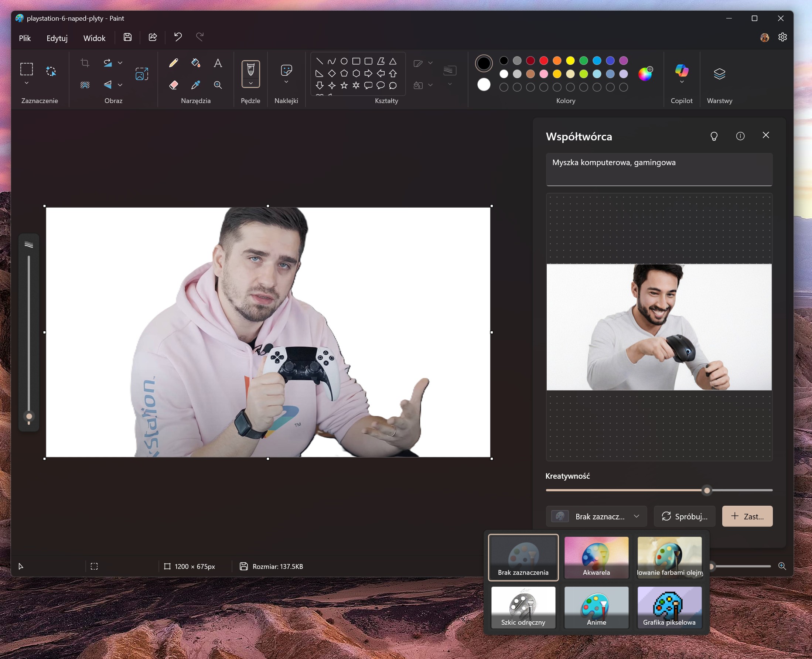Select the five-point star shape
Viewport: 812px width, 659px height.
[x=344, y=85]
